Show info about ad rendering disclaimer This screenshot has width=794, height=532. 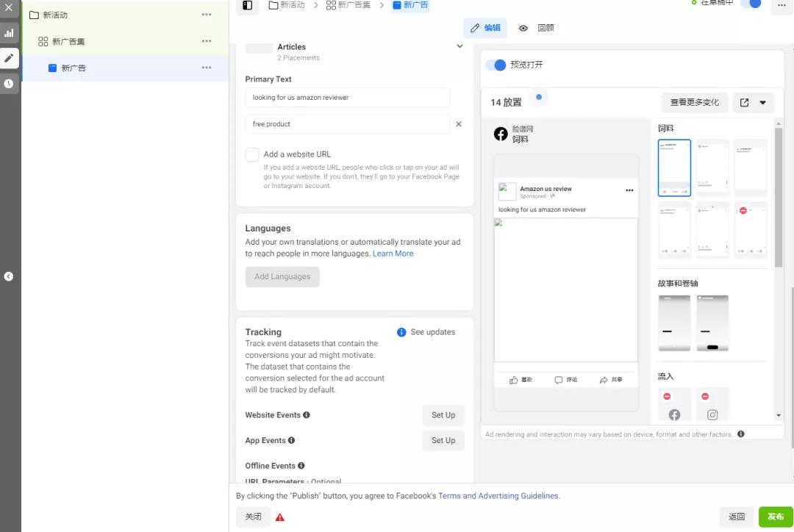point(741,434)
